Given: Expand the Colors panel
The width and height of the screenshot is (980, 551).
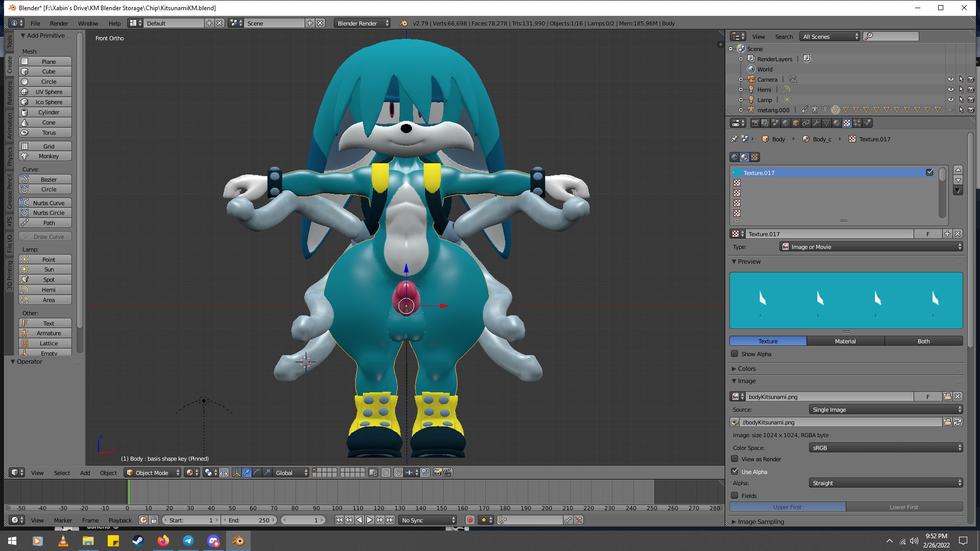Looking at the screenshot, I should pos(746,368).
